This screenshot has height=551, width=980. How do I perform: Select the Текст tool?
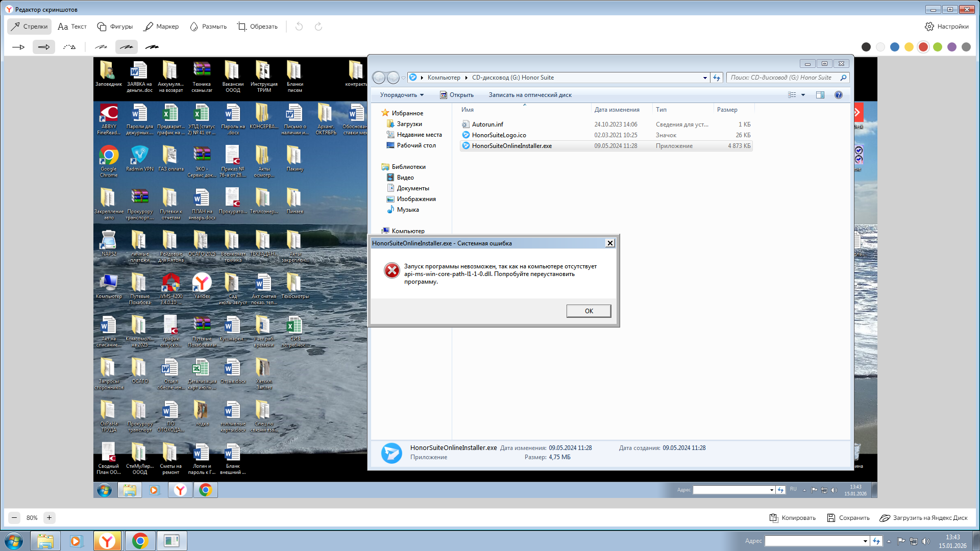click(x=72, y=27)
